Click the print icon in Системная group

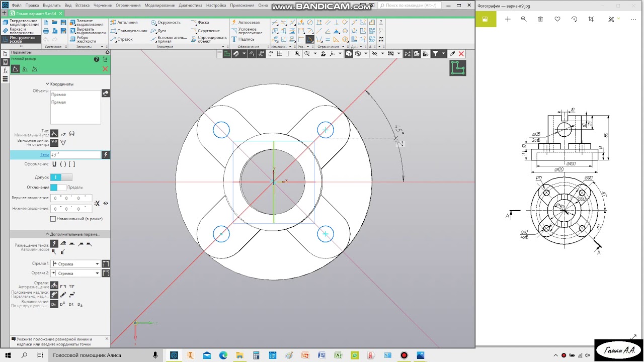[x=46, y=31]
